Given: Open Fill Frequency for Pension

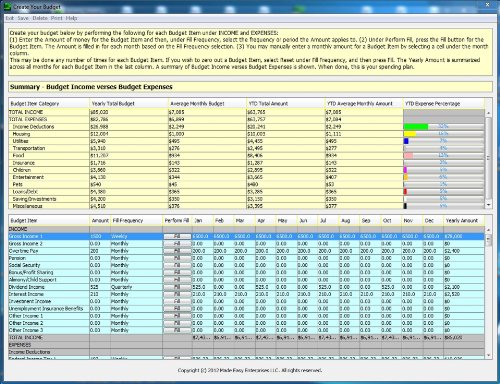Looking at the screenshot, I should click(136, 258).
